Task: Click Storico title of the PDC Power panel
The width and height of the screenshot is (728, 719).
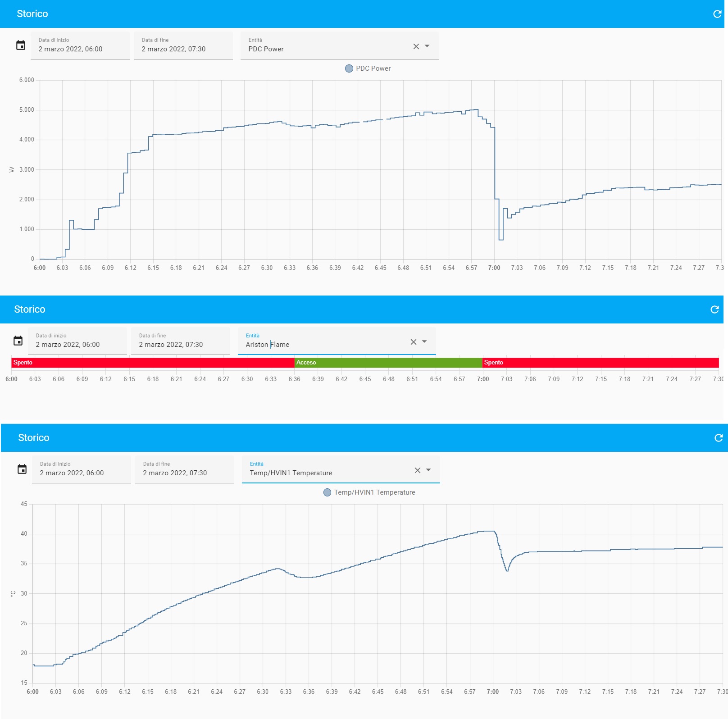Action: pyautogui.click(x=32, y=14)
